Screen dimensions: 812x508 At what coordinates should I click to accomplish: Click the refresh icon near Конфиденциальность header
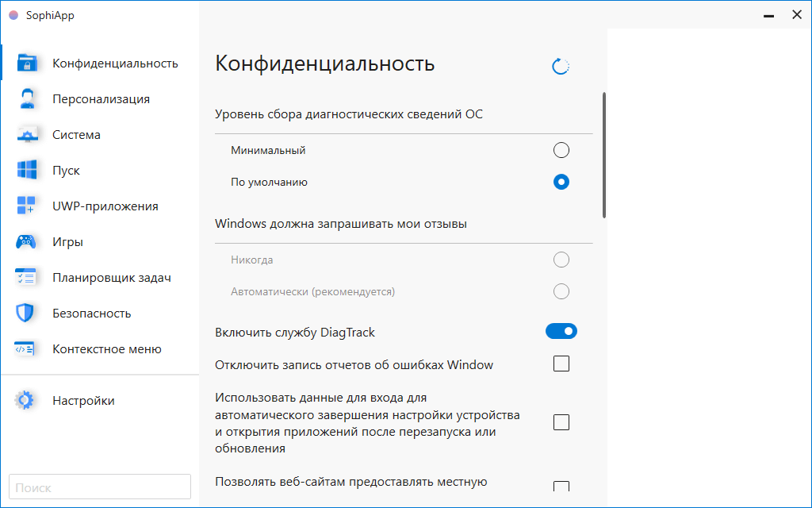click(561, 66)
